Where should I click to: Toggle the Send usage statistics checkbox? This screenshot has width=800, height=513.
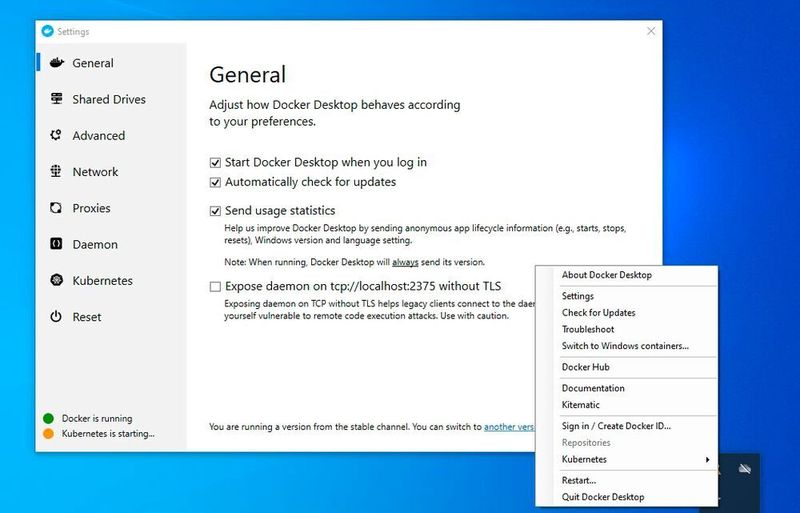click(x=215, y=211)
